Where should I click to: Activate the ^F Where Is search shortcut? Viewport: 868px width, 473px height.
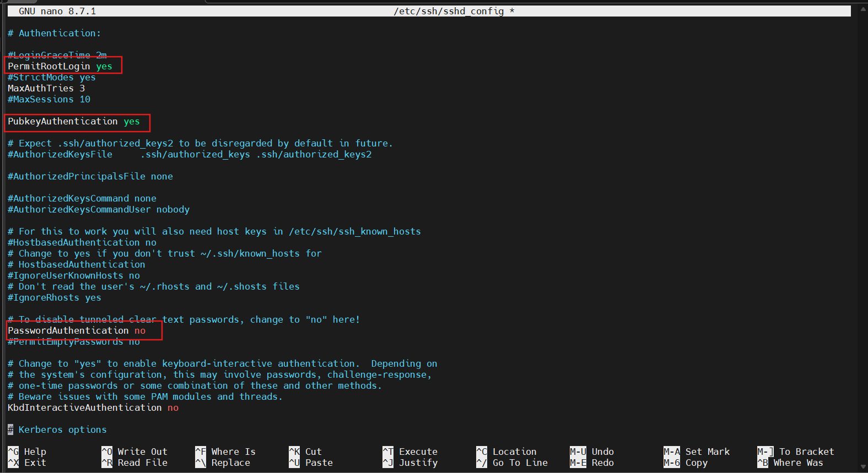point(225,452)
